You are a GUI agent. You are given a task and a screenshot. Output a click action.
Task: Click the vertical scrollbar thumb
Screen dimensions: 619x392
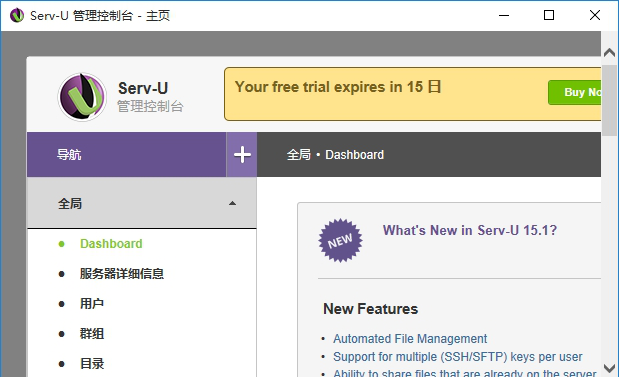point(610,101)
